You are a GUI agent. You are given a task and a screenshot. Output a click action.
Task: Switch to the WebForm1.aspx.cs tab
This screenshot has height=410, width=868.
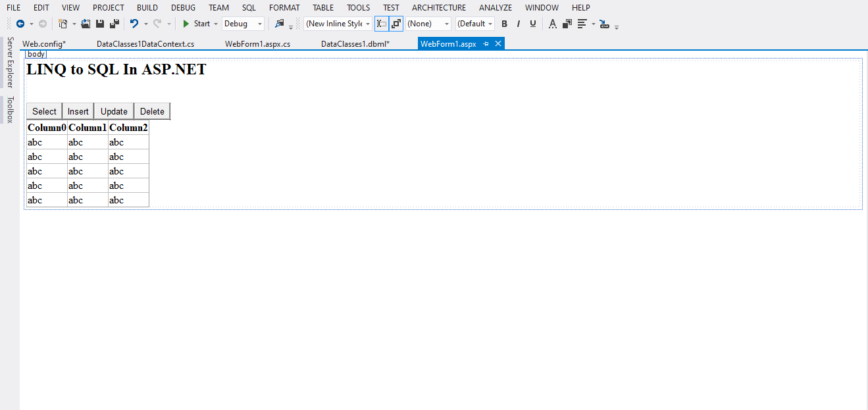click(258, 44)
